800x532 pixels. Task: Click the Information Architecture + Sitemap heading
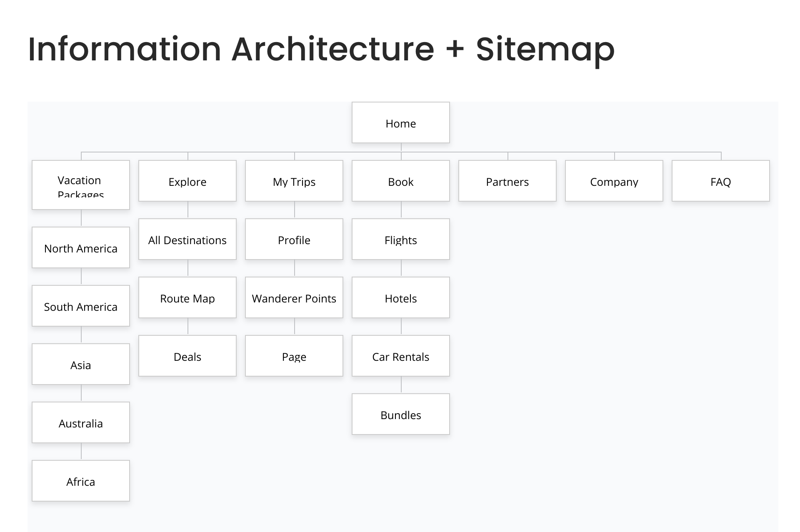[x=321, y=50]
